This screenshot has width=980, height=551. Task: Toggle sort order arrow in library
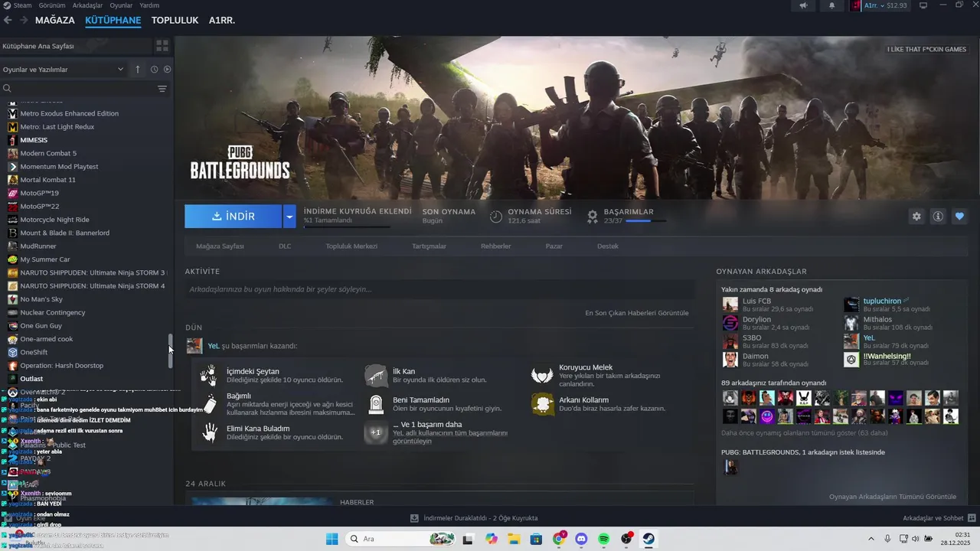[x=138, y=70]
